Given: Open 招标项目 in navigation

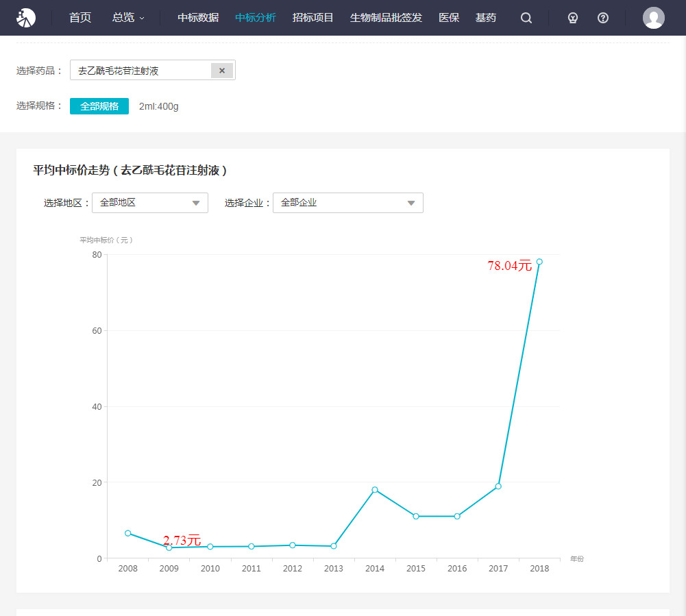Looking at the screenshot, I should 313,18.
